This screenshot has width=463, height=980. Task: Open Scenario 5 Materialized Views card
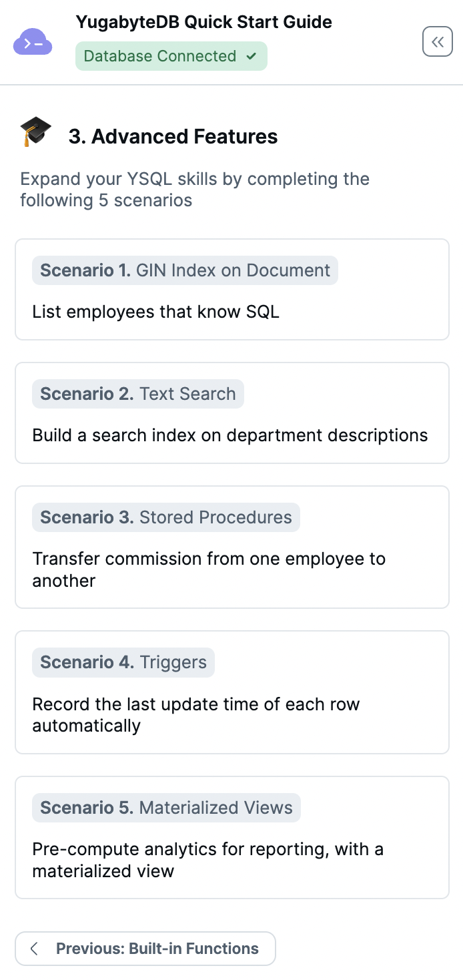(232, 837)
